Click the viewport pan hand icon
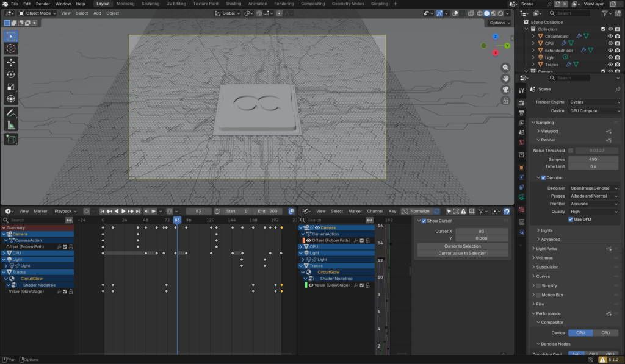Image resolution: width=625 pixels, height=364 pixels. coord(505,79)
